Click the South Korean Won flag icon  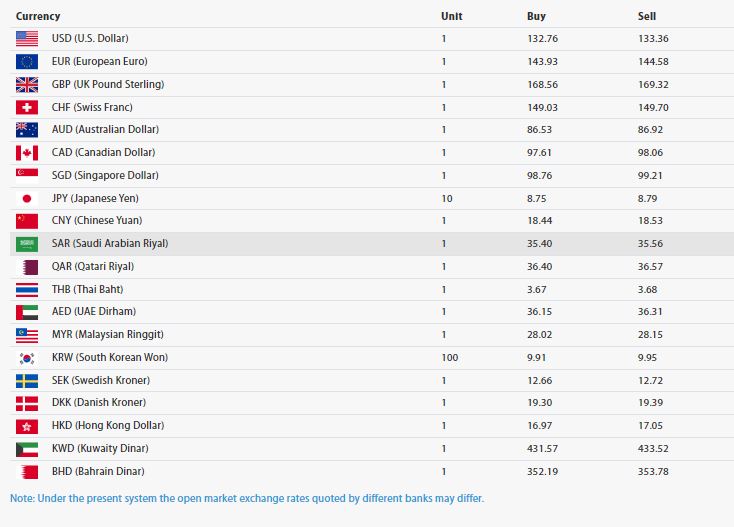point(27,357)
